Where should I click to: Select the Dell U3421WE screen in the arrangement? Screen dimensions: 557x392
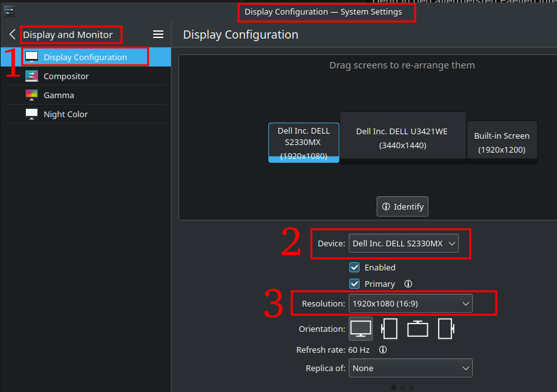(x=403, y=138)
